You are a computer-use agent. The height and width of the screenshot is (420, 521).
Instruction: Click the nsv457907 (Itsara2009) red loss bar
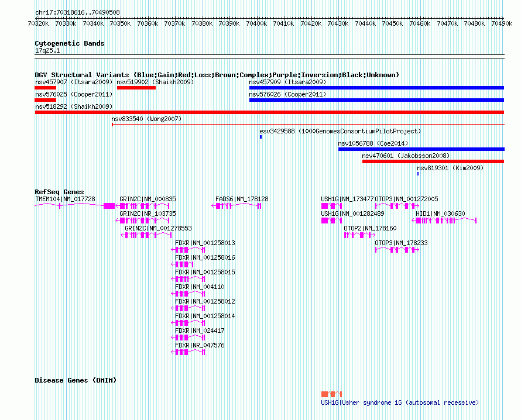(x=46, y=88)
